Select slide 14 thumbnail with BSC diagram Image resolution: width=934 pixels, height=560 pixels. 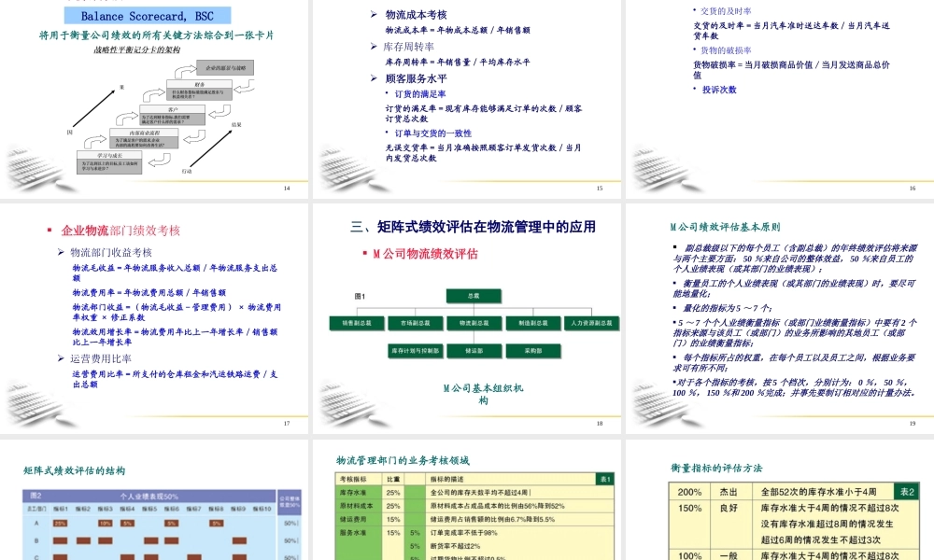coord(154,98)
